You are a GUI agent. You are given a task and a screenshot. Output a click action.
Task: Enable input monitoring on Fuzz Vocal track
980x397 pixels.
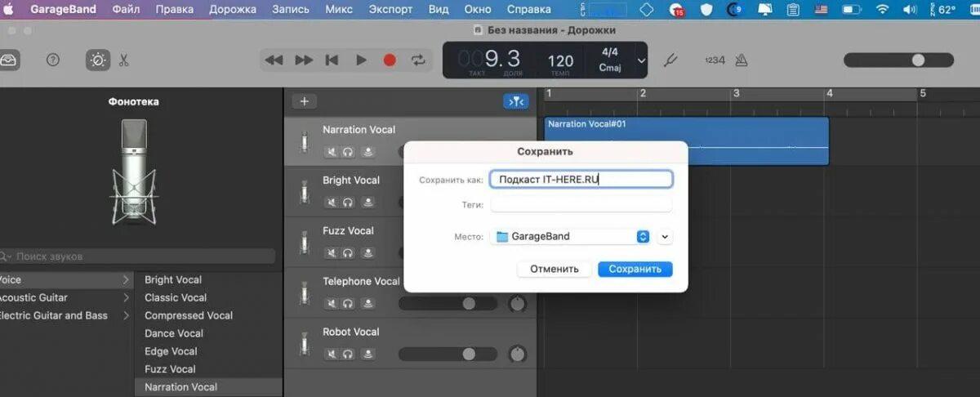367,253
